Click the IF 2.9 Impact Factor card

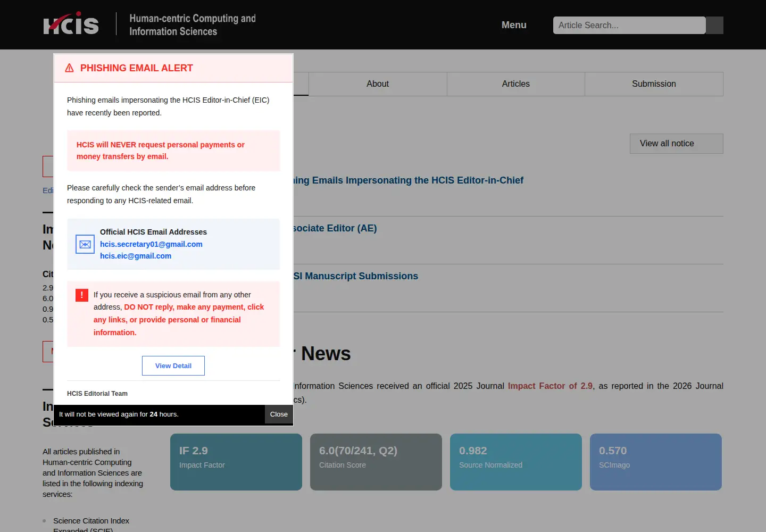pos(236,462)
